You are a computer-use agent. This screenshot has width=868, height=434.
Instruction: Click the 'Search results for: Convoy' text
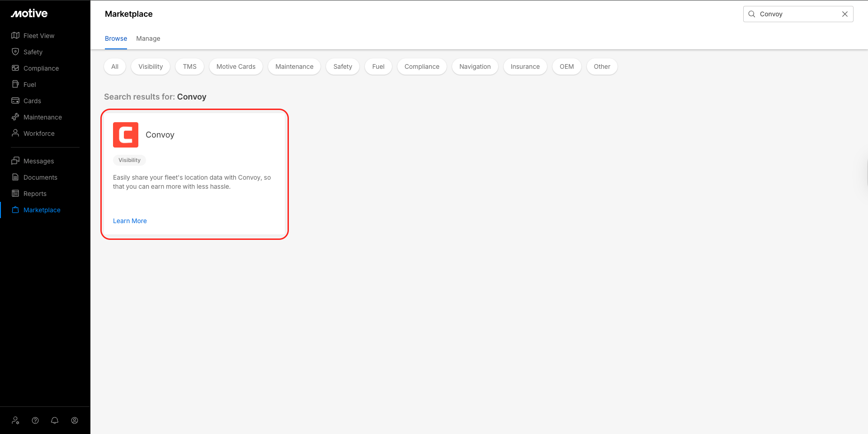point(155,97)
